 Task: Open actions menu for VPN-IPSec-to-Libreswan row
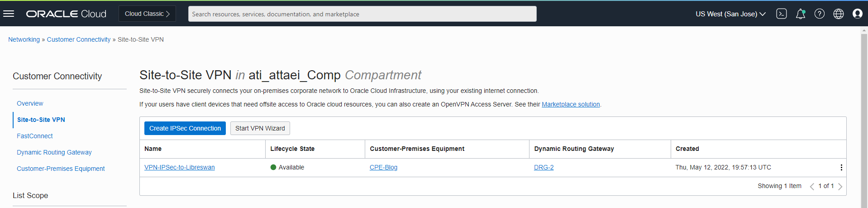(841, 168)
